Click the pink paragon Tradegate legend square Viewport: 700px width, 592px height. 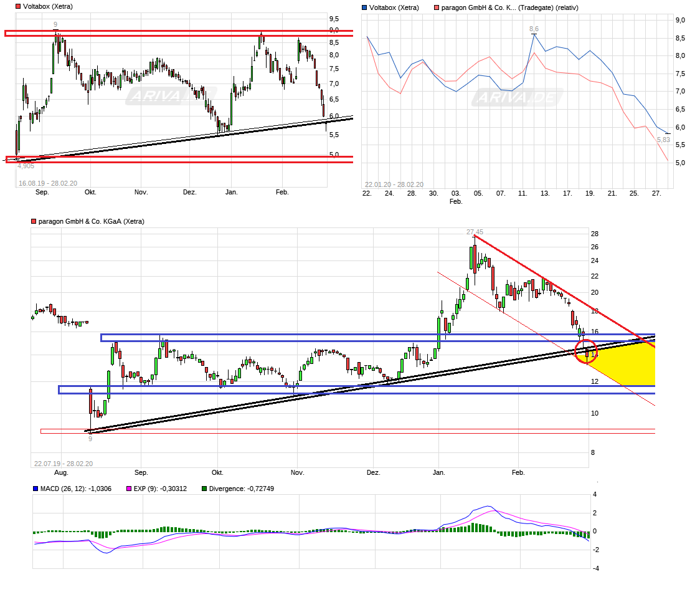click(x=437, y=7)
